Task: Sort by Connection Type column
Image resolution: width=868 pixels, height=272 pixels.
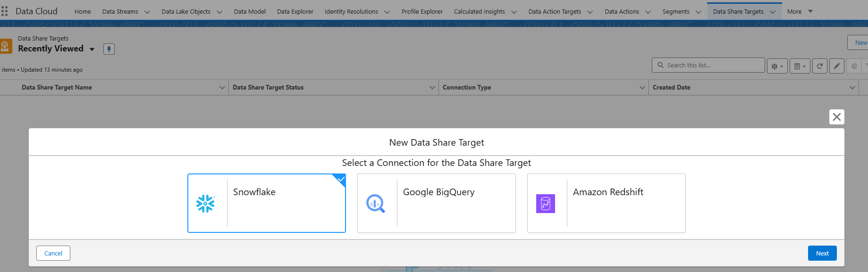Action: (467, 88)
